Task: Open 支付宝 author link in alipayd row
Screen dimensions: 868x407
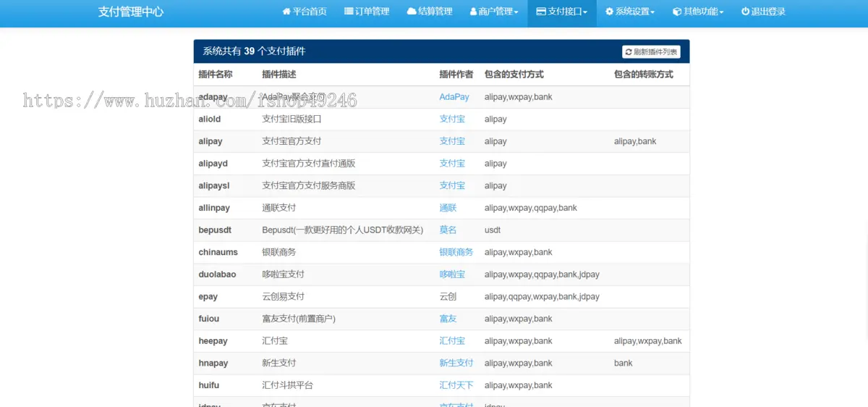Action: [452, 164]
